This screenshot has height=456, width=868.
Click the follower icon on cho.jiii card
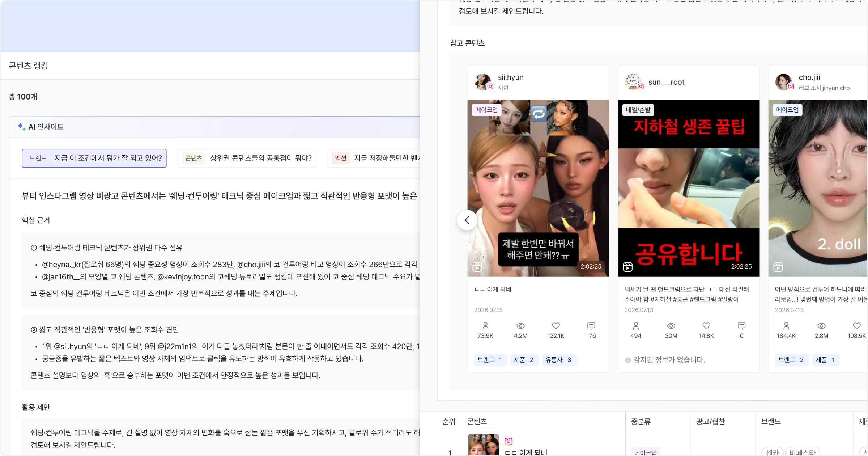786,326
